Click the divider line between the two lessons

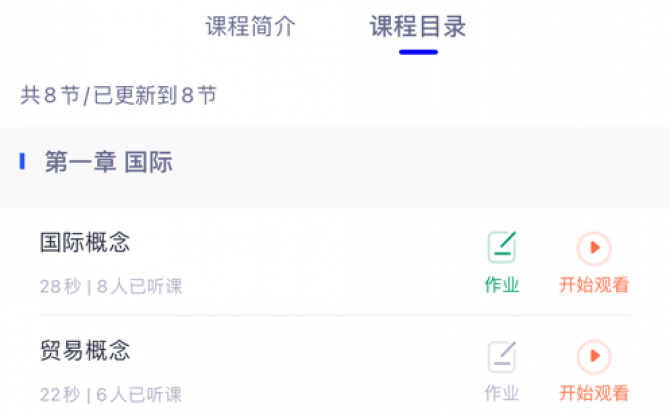click(x=335, y=315)
